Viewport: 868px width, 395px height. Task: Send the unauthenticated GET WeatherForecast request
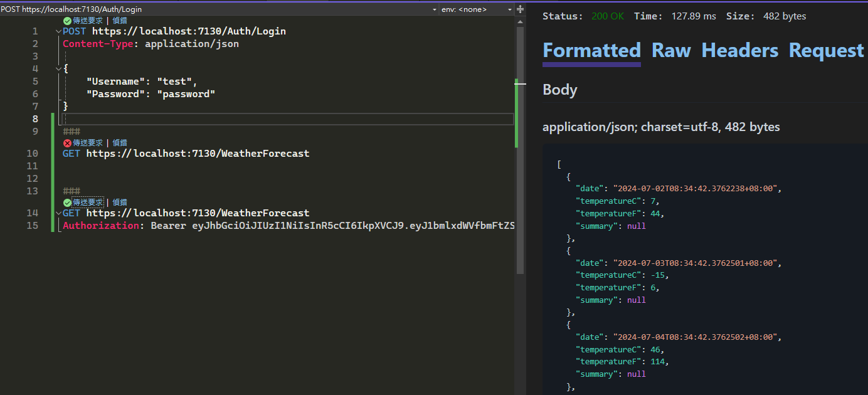87,143
